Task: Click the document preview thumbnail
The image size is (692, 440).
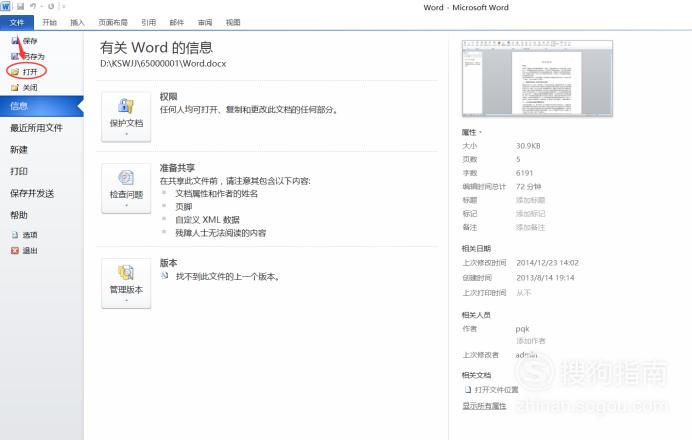Action: click(x=537, y=78)
